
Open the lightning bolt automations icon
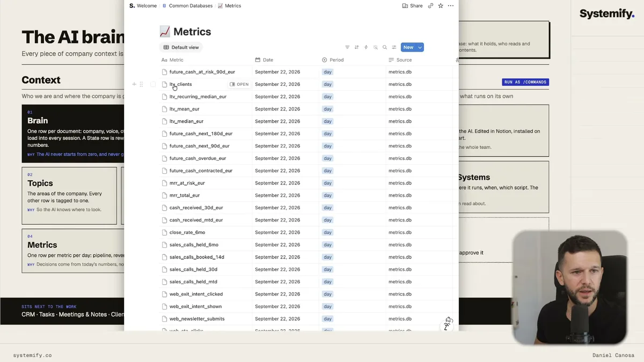(366, 47)
